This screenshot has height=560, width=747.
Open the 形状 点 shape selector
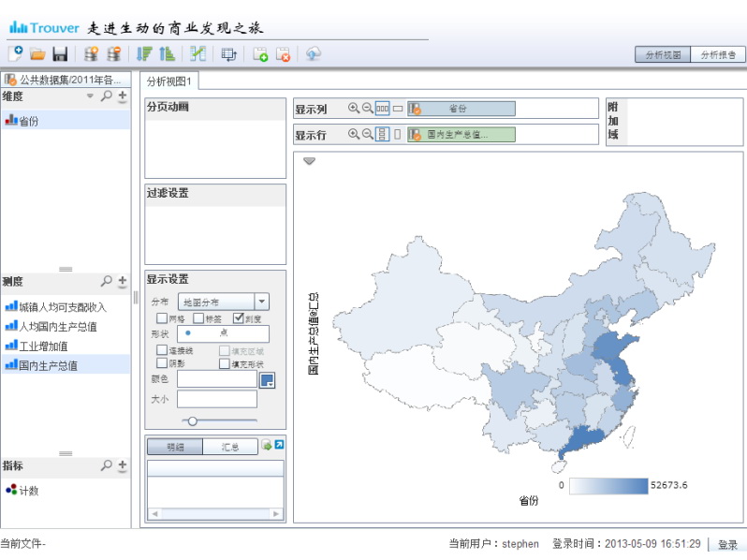tap(223, 333)
